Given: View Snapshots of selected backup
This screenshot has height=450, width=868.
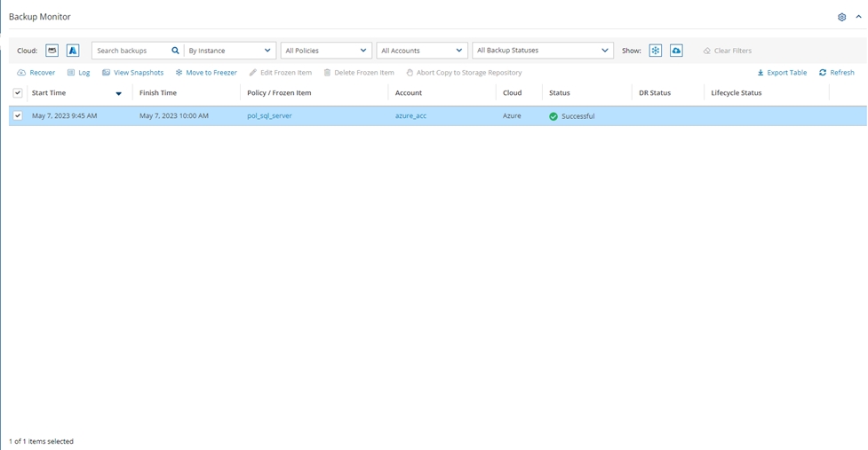Looking at the screenshot, I should 133,73.
